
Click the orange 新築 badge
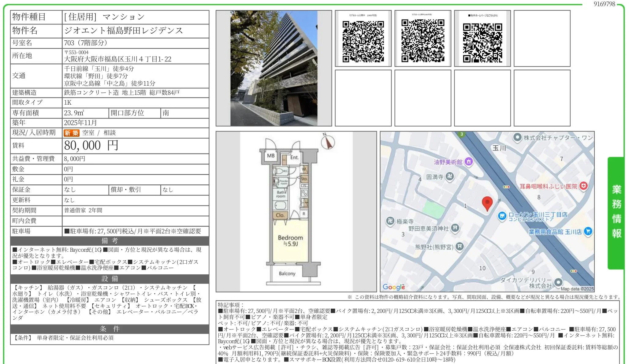click(71, 133)
